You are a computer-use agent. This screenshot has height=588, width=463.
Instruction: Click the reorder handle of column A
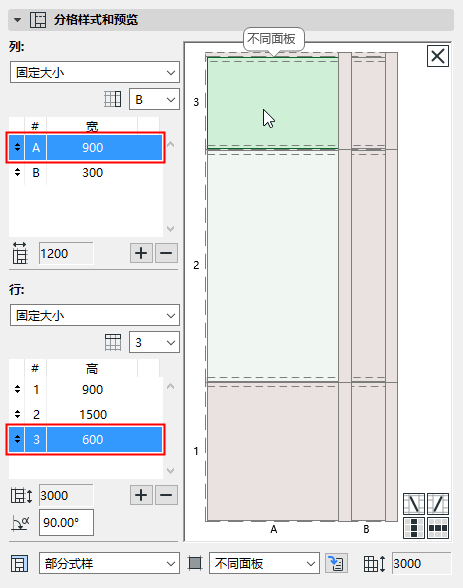(x=17, y=147)
